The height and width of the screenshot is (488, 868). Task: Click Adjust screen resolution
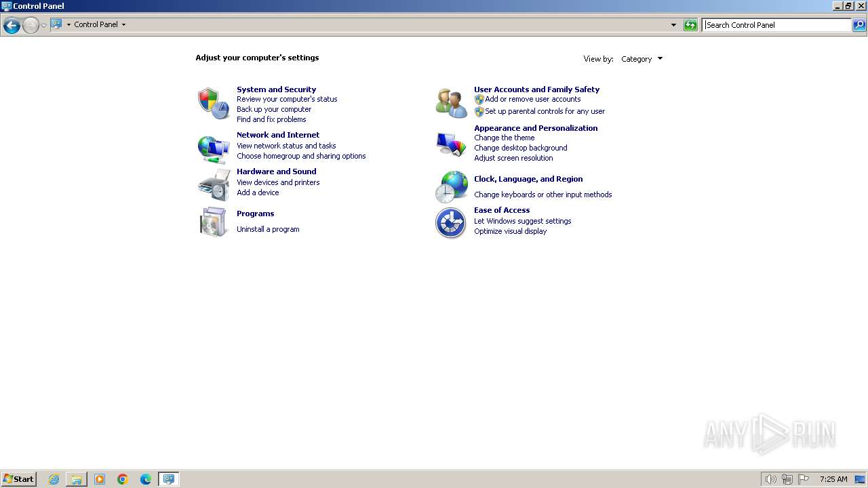point(513,158)
